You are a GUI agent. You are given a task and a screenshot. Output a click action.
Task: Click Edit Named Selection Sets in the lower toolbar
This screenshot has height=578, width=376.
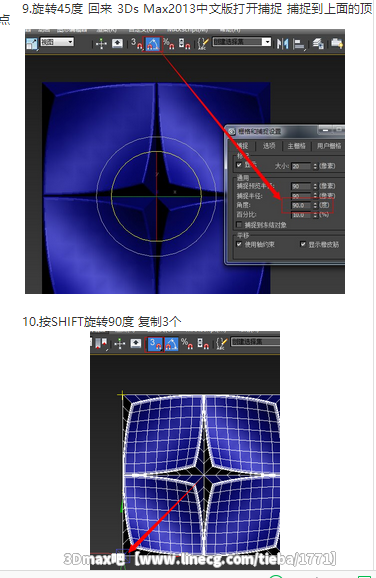click(x=222, y=344)
